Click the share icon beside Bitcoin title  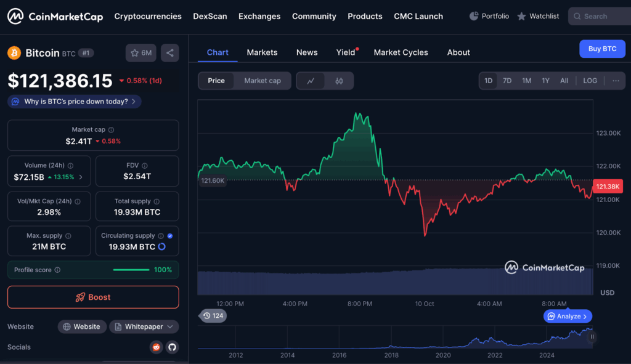point(170,53)
